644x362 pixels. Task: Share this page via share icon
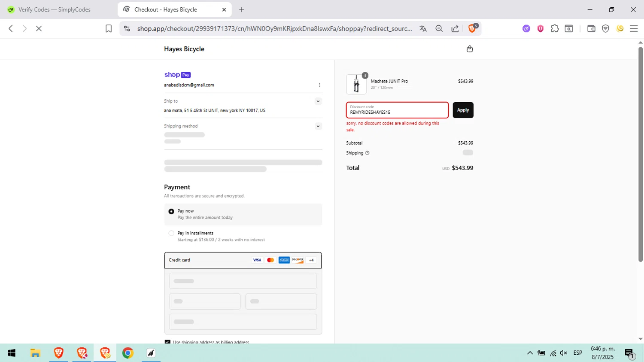(x=455, y=29)
